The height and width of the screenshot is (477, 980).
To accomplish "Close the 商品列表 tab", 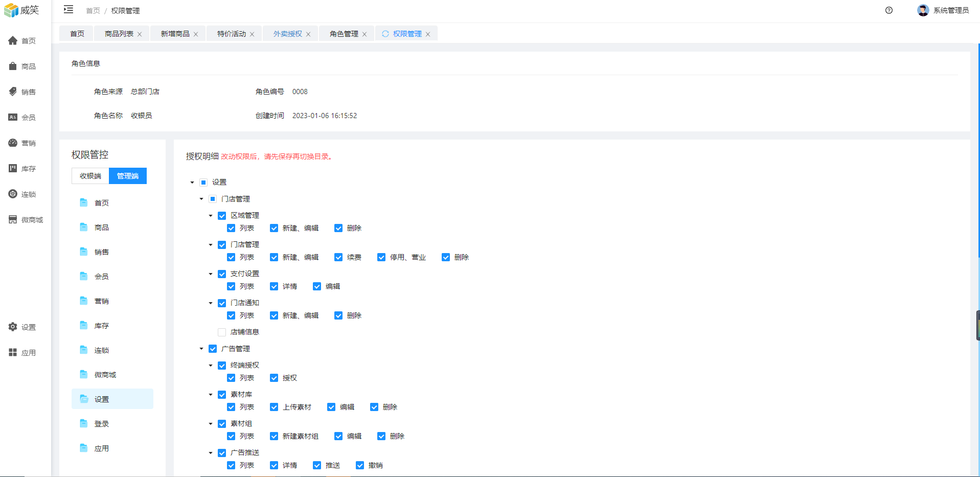I will [x=140, y=34].
